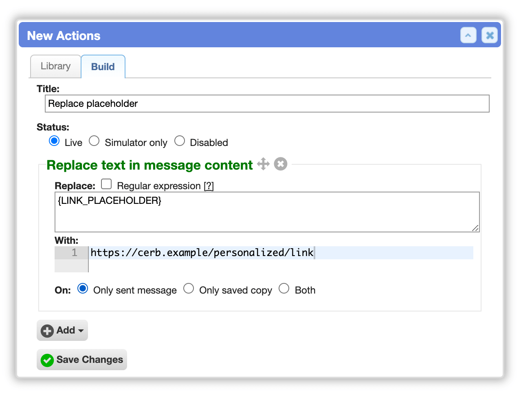Viewport: 532px width, 402px height.
Task: Focus the Title input field
Action: pyautogui.click(x=267, y=104)
